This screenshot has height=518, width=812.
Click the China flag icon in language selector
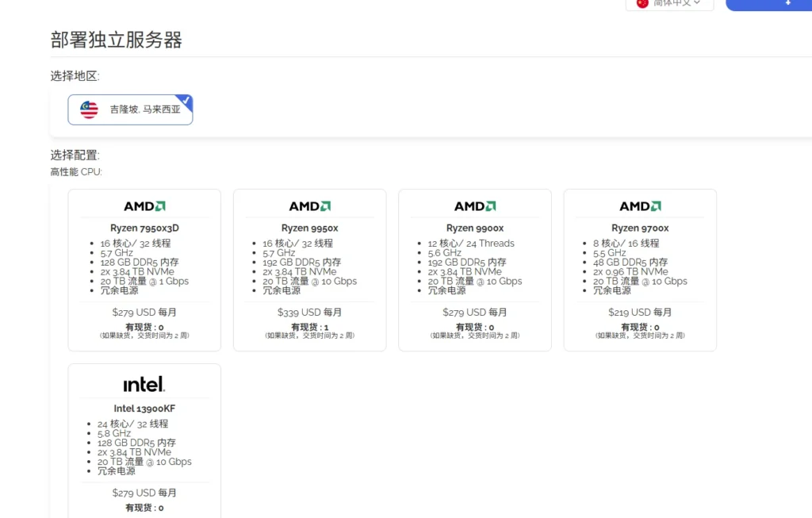coord(642,3)
